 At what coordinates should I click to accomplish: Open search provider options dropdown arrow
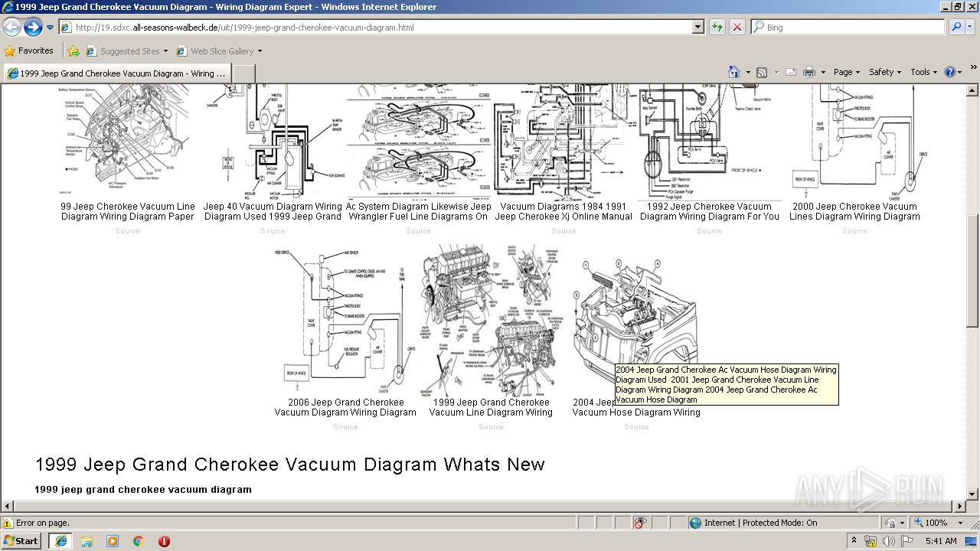[x=971, y=27]
